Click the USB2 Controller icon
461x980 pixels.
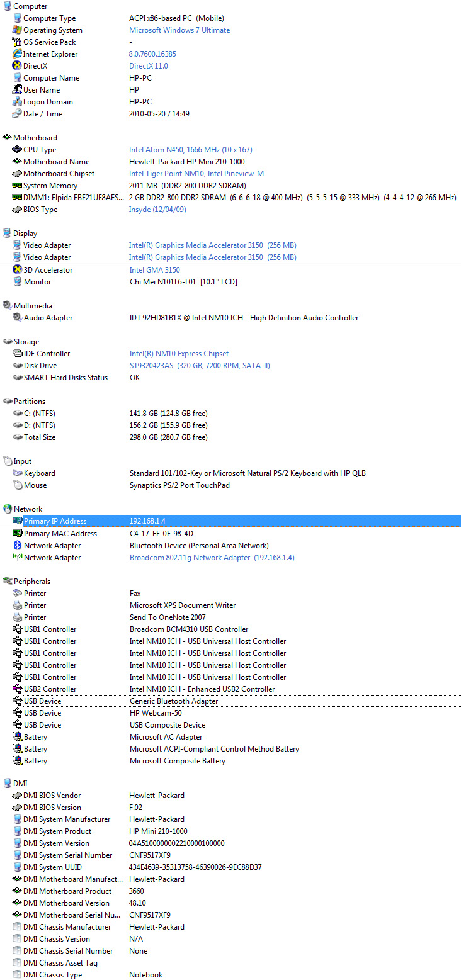coord(17,689)
